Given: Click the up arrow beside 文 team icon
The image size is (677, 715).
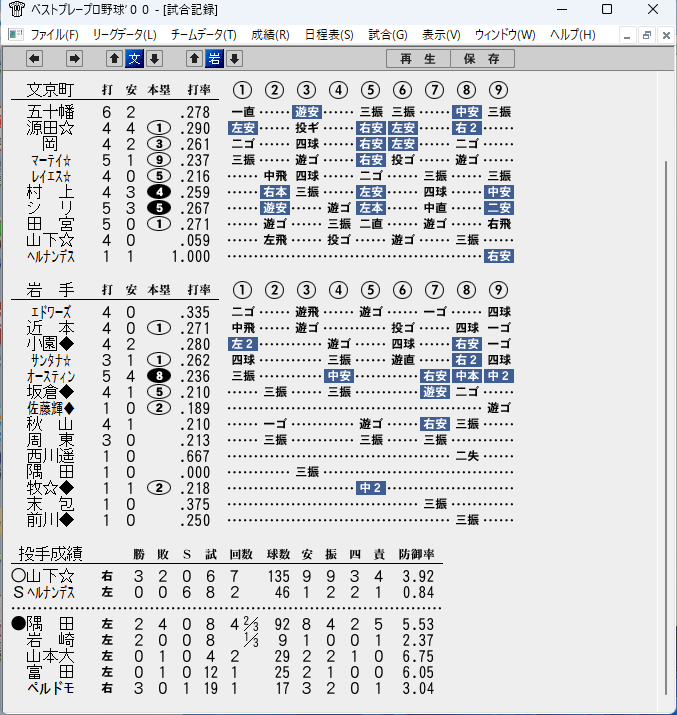Looking at the screenshot, I should (114, 58).
